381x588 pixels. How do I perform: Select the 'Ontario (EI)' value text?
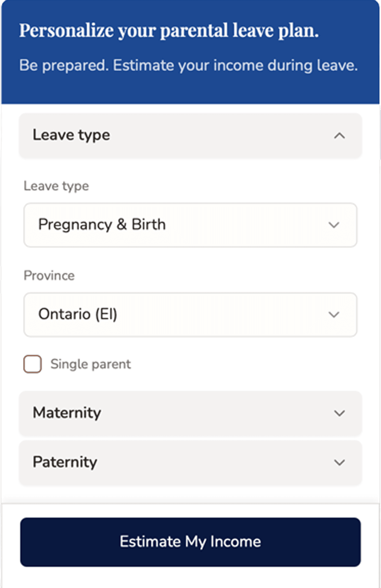click(78, 314)
